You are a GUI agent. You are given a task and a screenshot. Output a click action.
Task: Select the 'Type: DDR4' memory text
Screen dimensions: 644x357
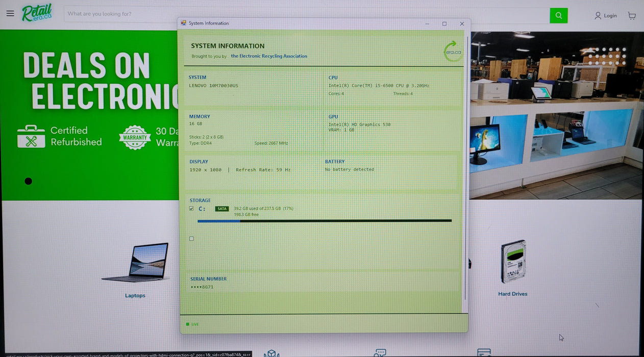(201, 143)
